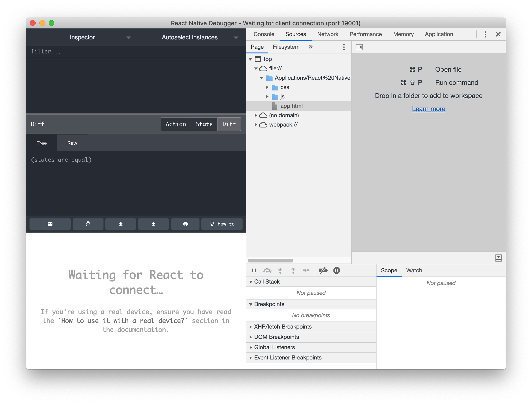
Task: Expand the css folder in the file tree
Action: tap(267, 87)
